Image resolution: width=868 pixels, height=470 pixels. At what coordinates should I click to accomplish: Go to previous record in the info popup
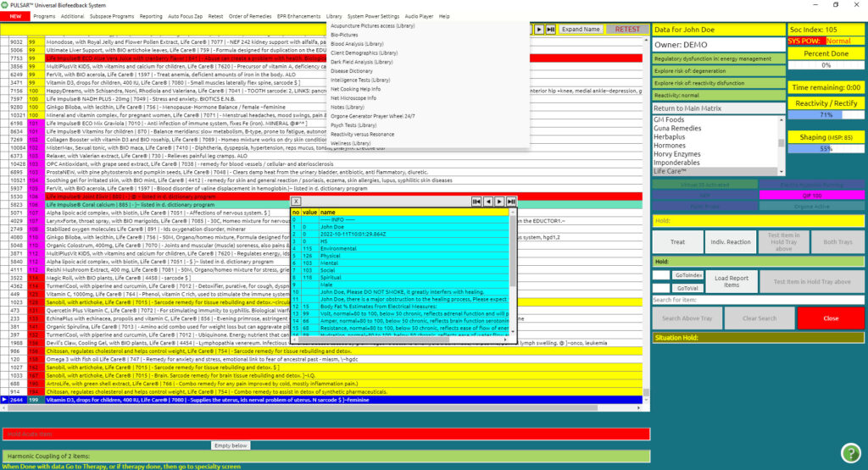tap(488, 202)
